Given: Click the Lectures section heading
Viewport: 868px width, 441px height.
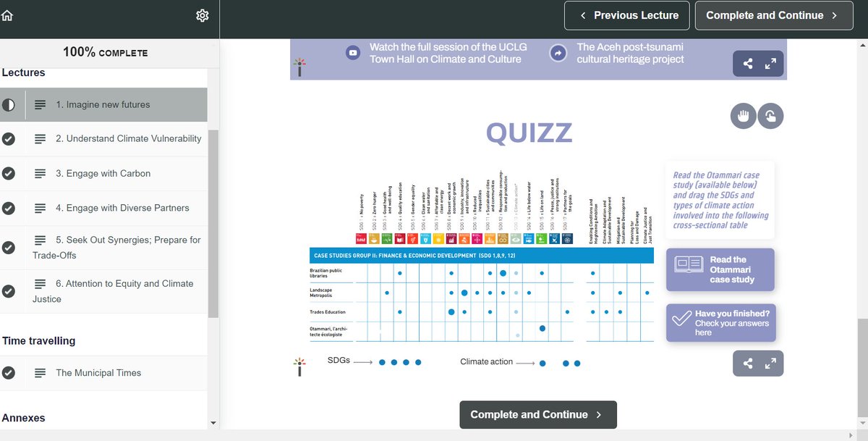Looking at the screenshot, I should click(23, 72).
